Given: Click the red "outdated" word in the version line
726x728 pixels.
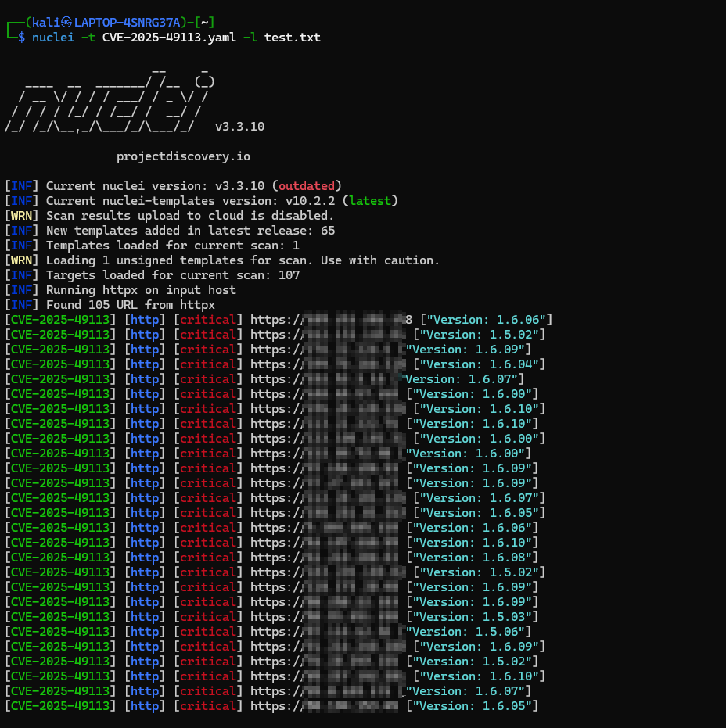Looking at the screenshot, I should pos(307,186).
